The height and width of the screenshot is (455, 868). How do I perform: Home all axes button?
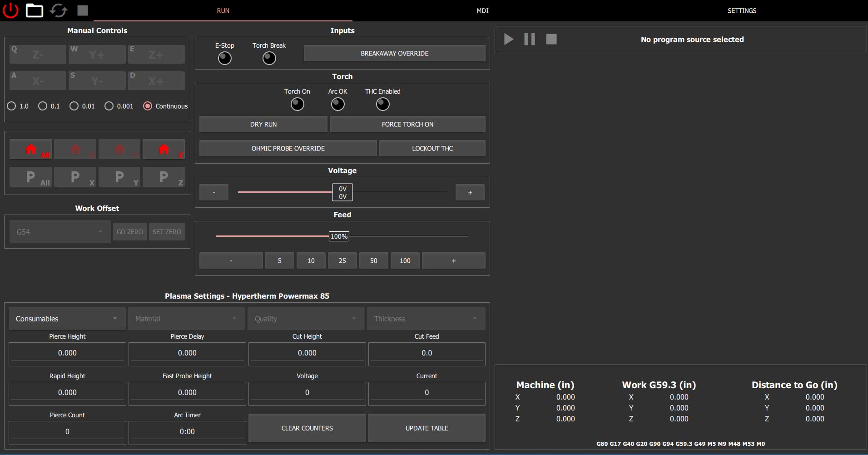click(31, 149)
